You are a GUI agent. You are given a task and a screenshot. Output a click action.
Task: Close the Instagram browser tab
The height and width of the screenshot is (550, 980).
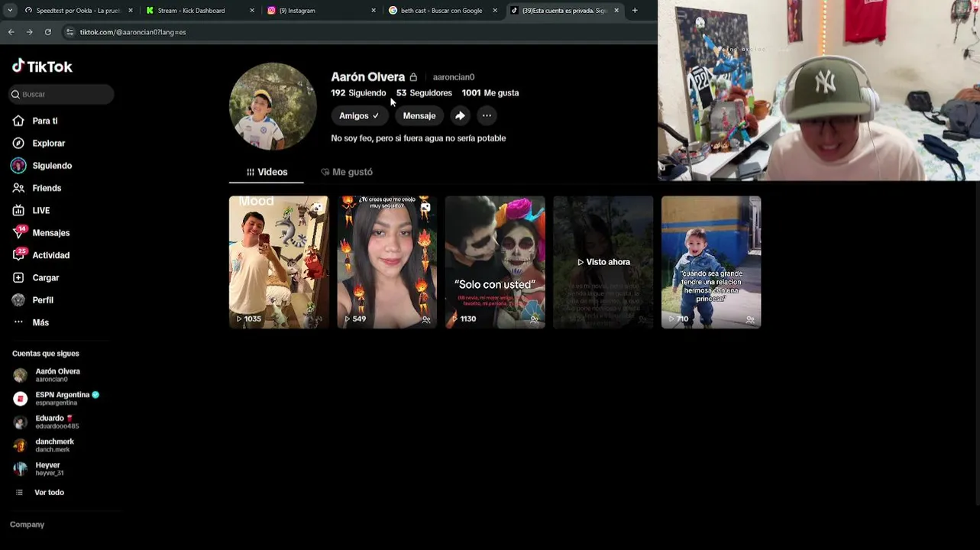tap(374, 11)
